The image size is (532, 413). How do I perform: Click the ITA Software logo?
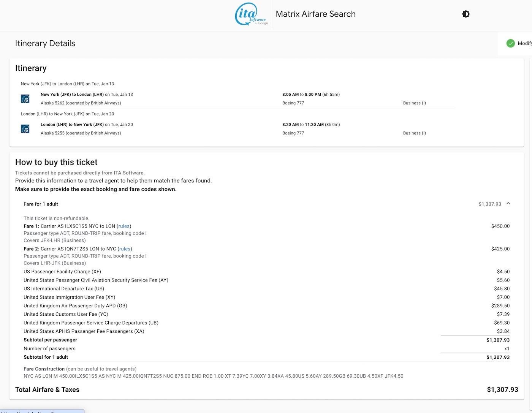click(251, 14)
